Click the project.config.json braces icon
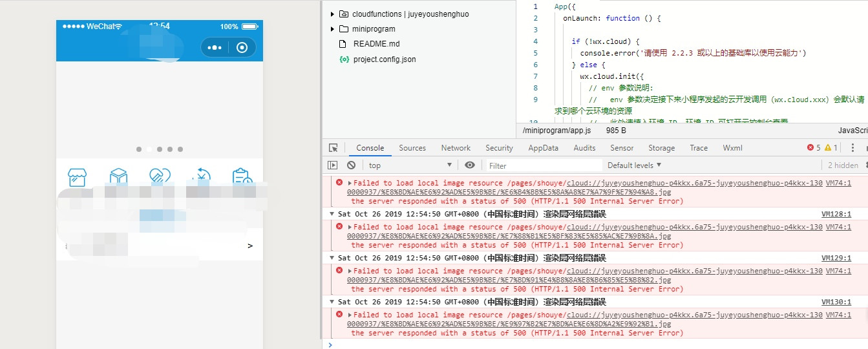 [x=344, y=59]
